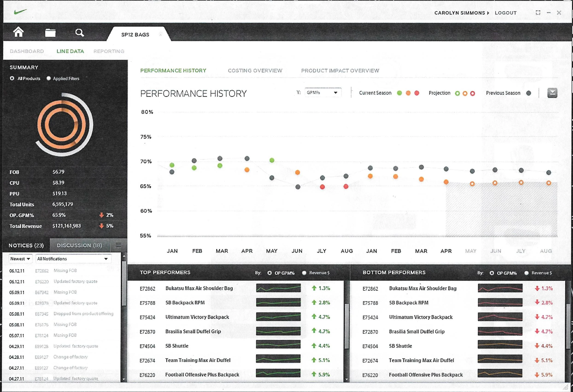
Task: Click the search magnifier icon
Action: [79, 32]
